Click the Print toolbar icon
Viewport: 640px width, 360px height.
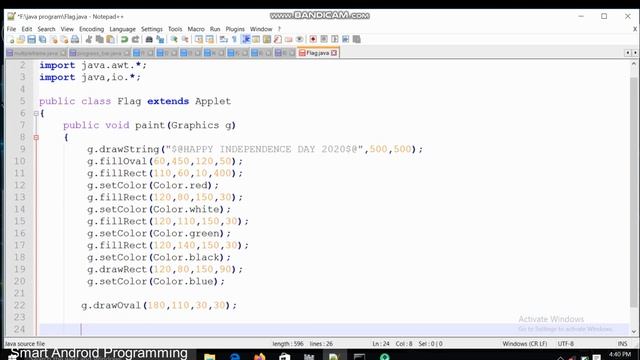75,40
